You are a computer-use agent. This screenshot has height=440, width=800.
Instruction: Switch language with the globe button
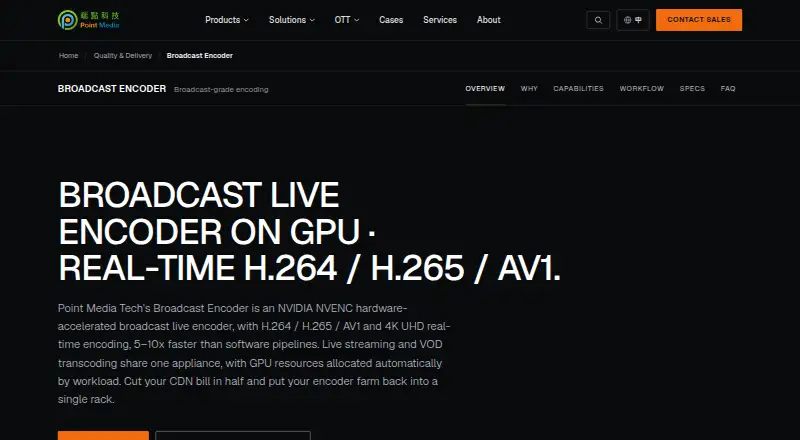(633, 20)
